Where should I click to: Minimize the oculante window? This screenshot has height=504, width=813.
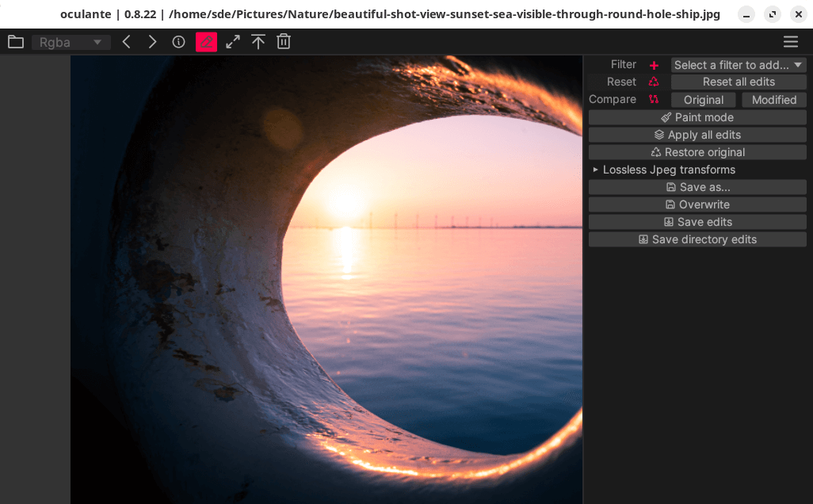pos(746,14)
